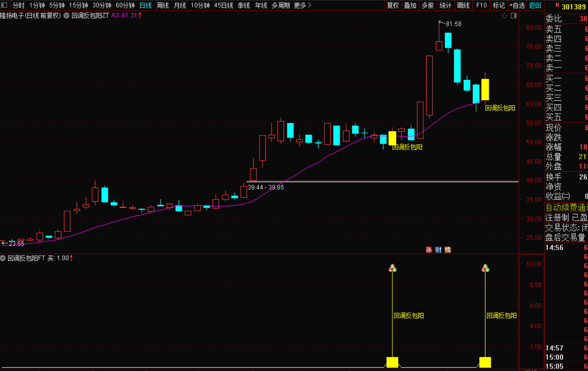The image size is (588, 371).
Task: Click the 财 badge icon below the chart
Action: (x=438, y=250)
